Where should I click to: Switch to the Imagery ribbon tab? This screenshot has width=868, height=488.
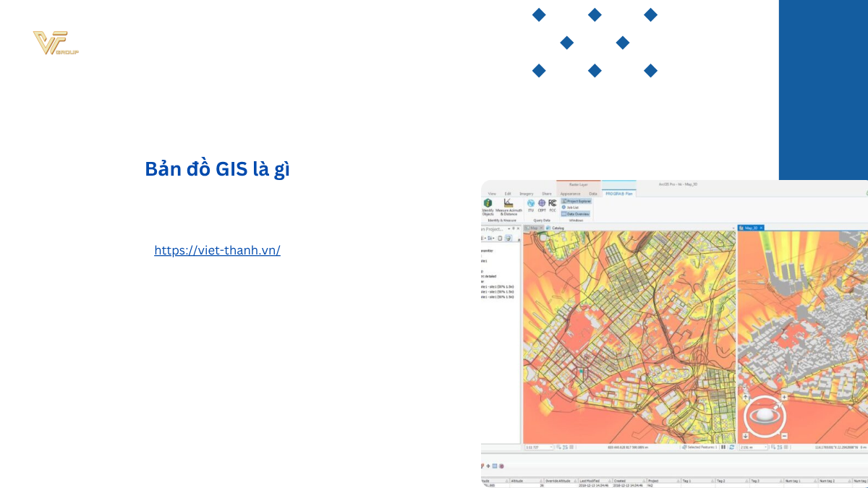pyautogui.click(x=526, y=194)
